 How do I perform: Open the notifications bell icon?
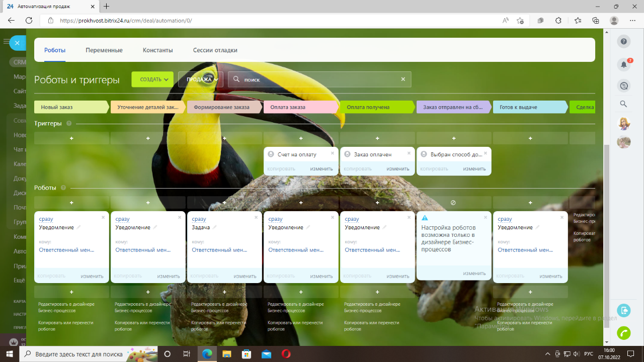tap(624, 64)
